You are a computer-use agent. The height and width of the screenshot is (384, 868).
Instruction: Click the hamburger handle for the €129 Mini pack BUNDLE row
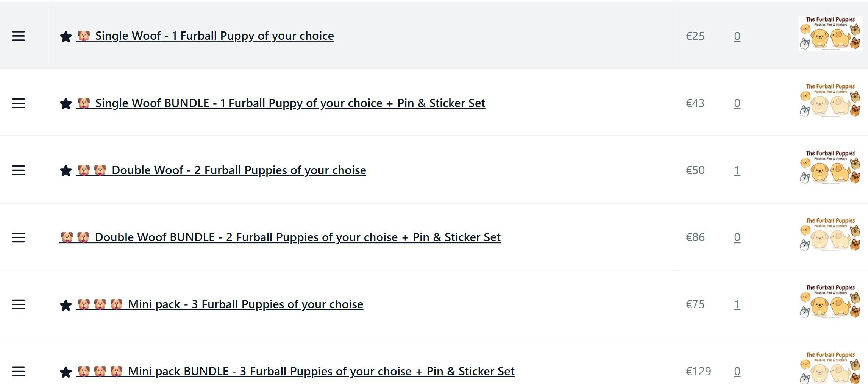18,372
